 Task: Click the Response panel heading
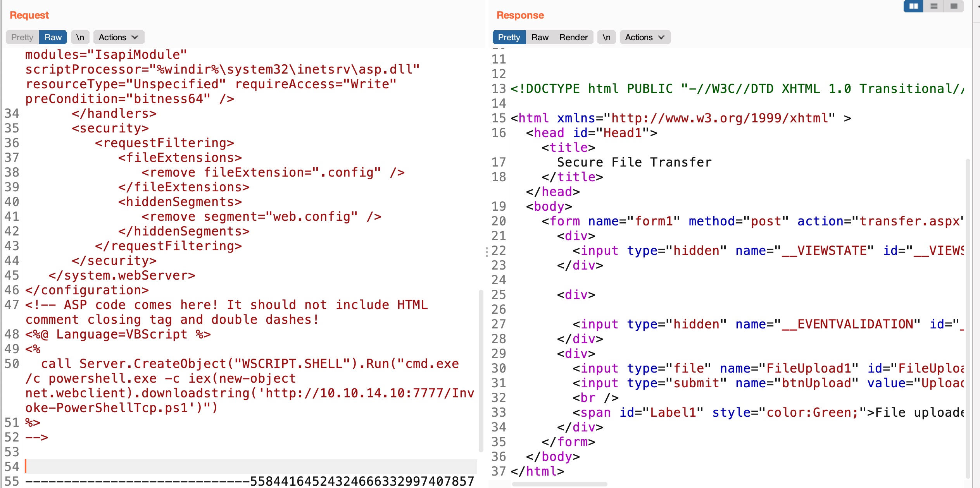[x=520, y=15]
